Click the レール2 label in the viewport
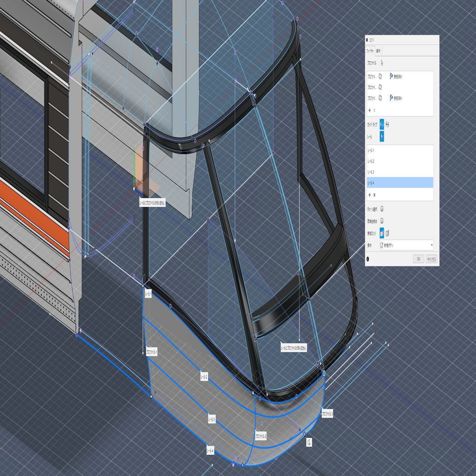The image size is (476, 476). pyautogui.click(x=204, y=377)
